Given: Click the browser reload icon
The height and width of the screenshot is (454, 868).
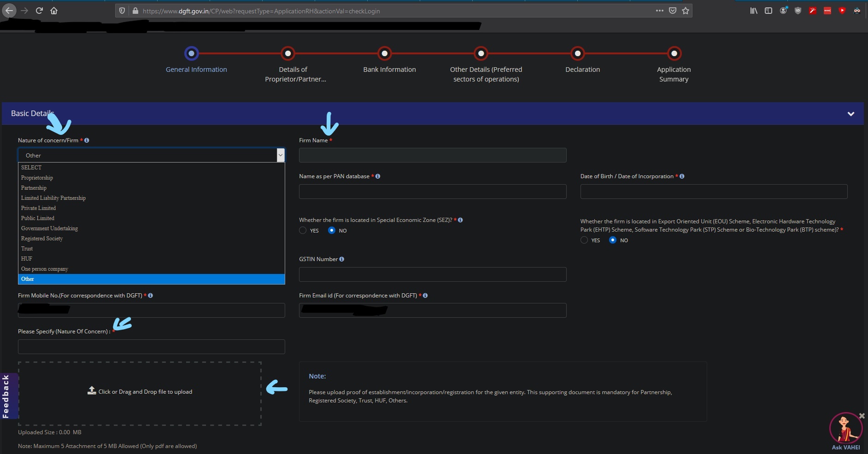Looking at the screenshot, I should pos(39,11).
